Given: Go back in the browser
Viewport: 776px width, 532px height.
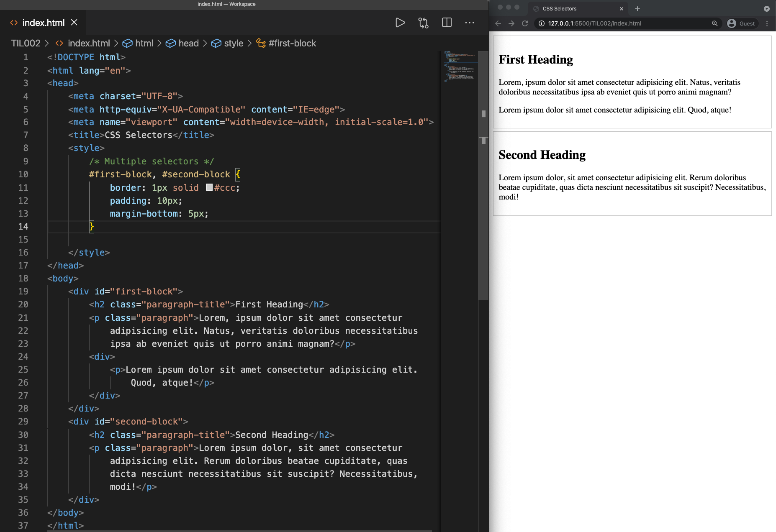Looking at the screenshot, I should (x=498, y=23).
